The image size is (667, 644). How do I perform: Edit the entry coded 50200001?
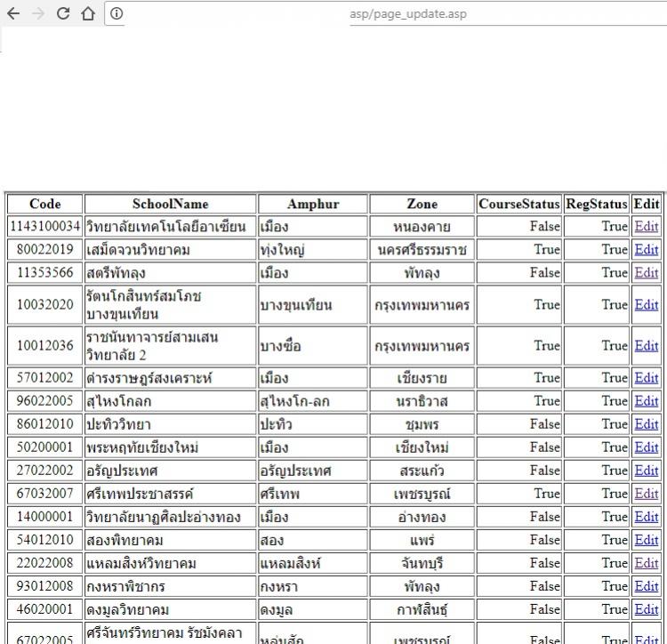[646, 447]
